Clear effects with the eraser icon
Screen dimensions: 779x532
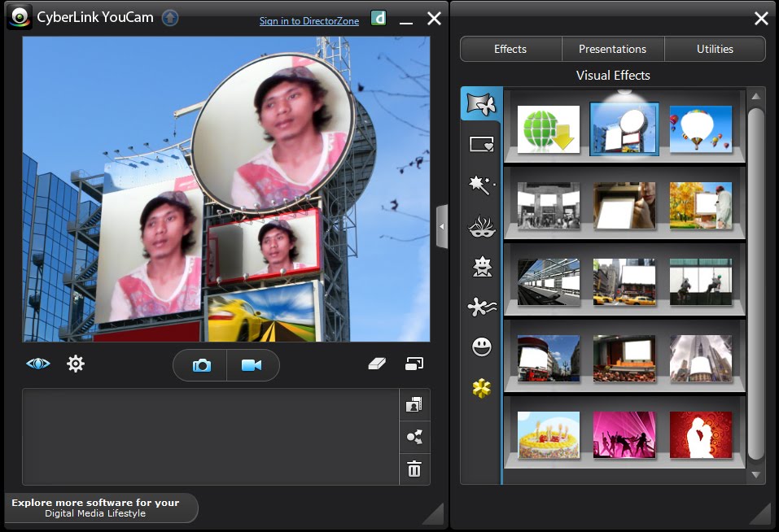[377, 364]
